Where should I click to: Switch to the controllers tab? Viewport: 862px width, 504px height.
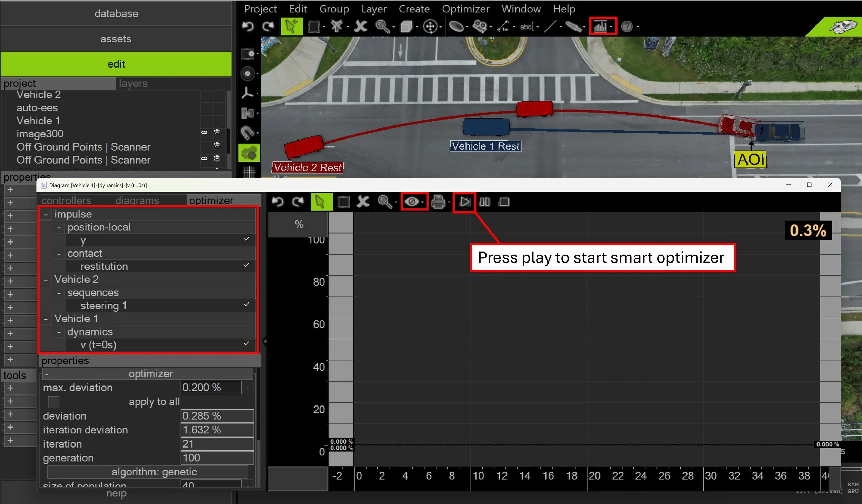[x=66, y=200]
